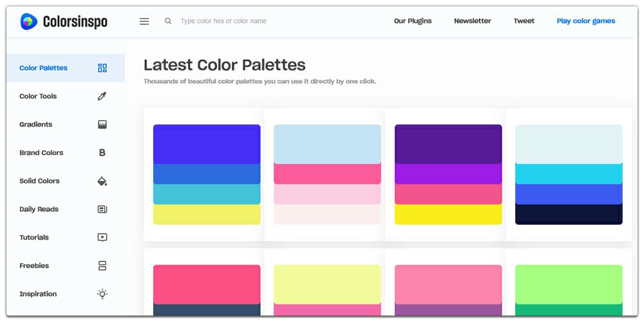The height and width of the screenshot is (322, 644).
Task: Pick the dark navy swatch in fourth palette
Action: [569, 214]
